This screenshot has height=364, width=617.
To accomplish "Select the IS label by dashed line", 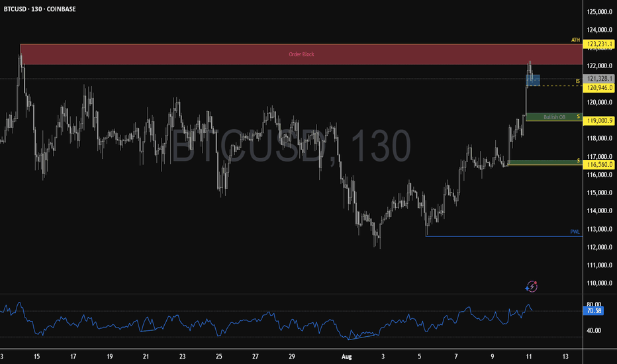I will [x=578, y=81].
